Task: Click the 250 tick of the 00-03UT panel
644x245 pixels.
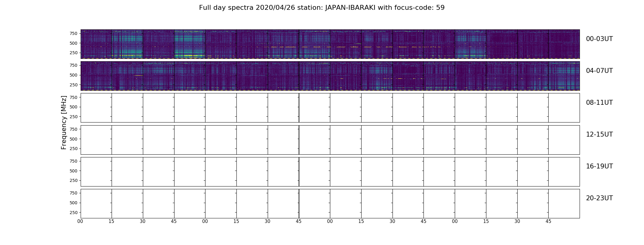Action: tap(74, 53)
